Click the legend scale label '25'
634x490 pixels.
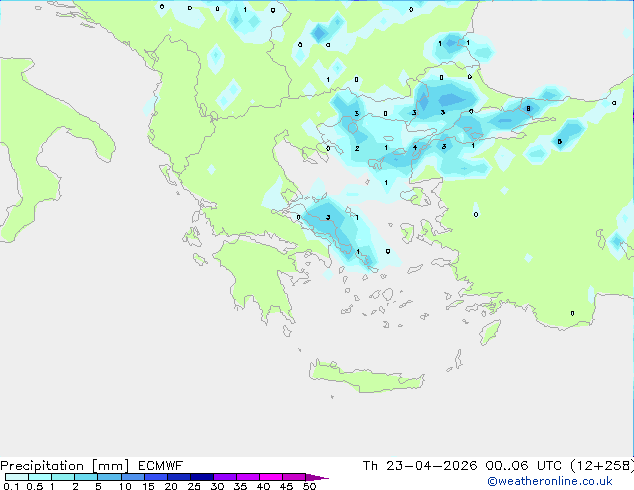click(194, 486)
